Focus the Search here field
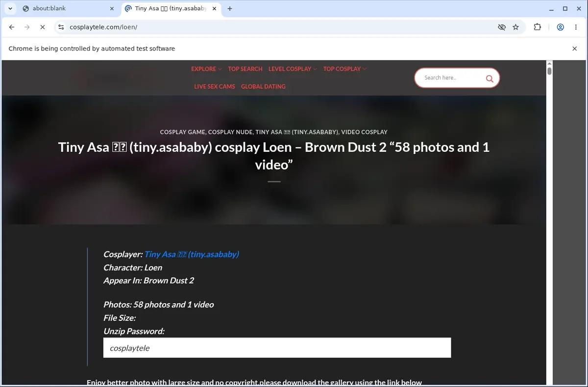588x387 pixels. tap(451, 78)
